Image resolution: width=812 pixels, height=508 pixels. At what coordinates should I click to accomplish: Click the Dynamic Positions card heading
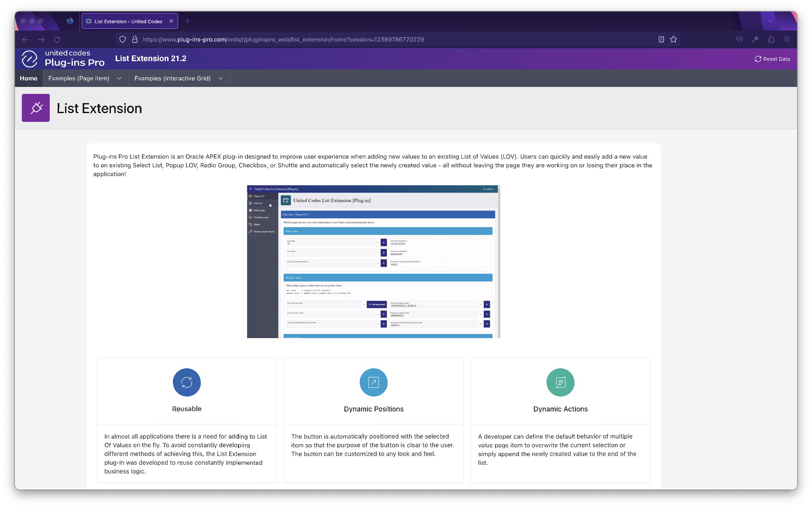(374, 409)
